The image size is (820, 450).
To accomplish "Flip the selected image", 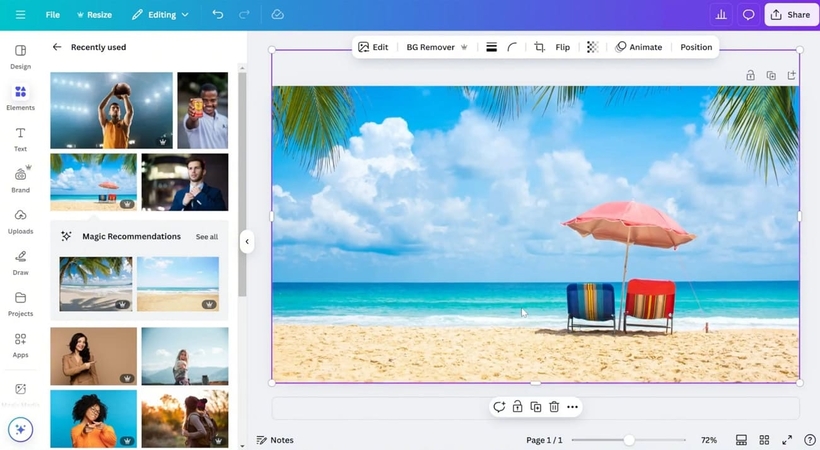I will (x=563, y=47).
